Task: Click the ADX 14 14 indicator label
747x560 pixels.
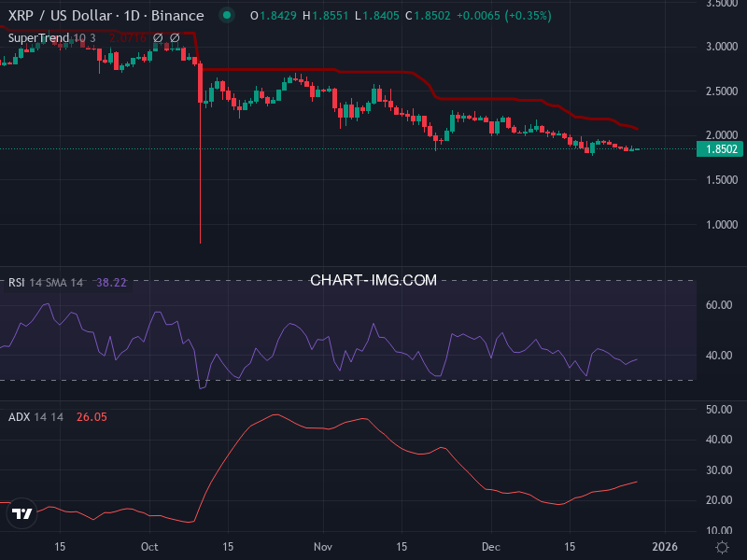Action: click(37, 417)
